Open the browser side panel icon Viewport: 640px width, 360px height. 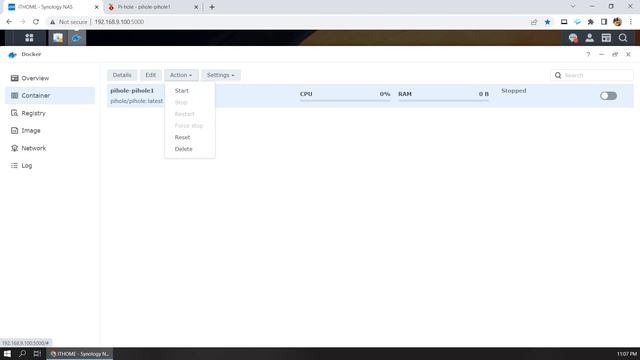coord(604,22)
